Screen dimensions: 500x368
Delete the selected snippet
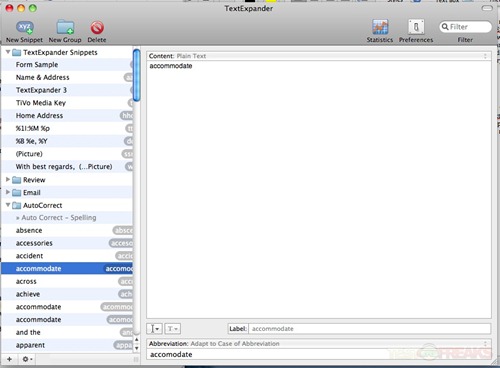click(x=97, y=32)
